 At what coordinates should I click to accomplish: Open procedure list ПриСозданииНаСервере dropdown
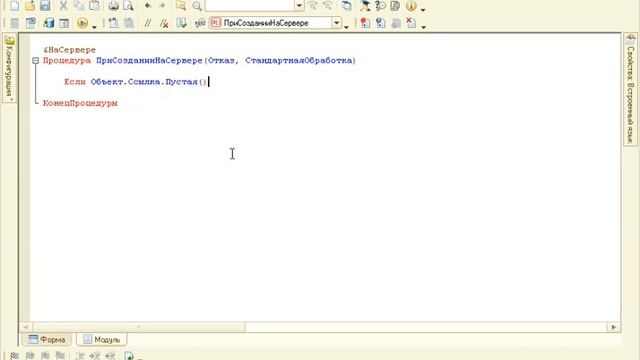click(336, 23)
